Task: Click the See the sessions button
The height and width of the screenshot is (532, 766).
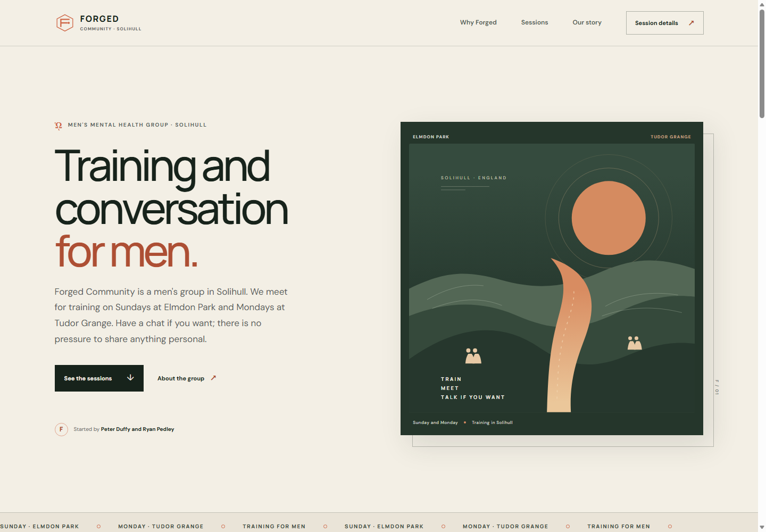Action: tap(99, 378)
